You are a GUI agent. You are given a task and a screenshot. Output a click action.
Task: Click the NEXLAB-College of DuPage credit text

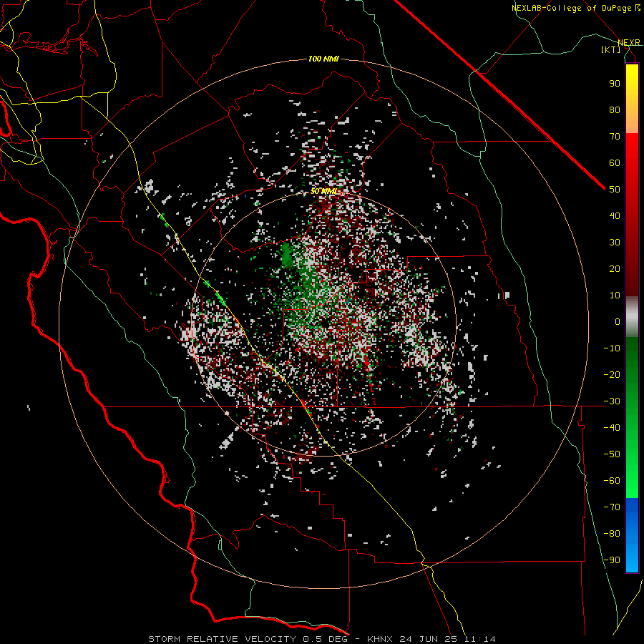[571, 8]
